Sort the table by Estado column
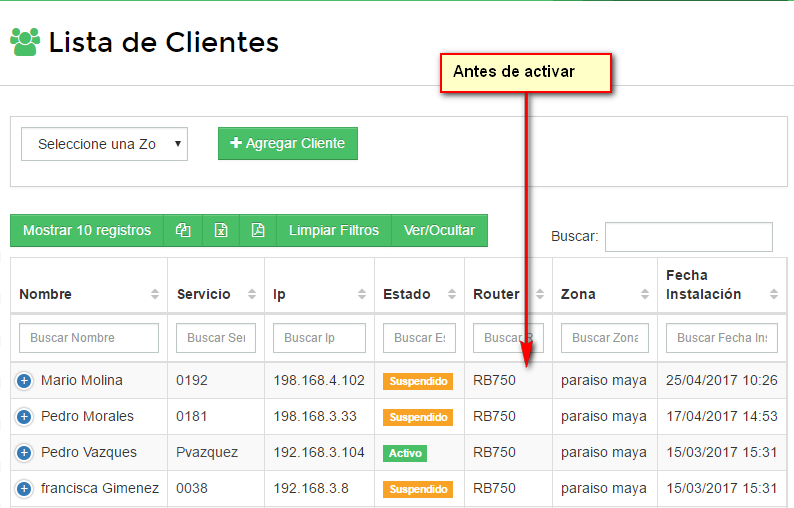The image size is (794, 508). (419, 294)
